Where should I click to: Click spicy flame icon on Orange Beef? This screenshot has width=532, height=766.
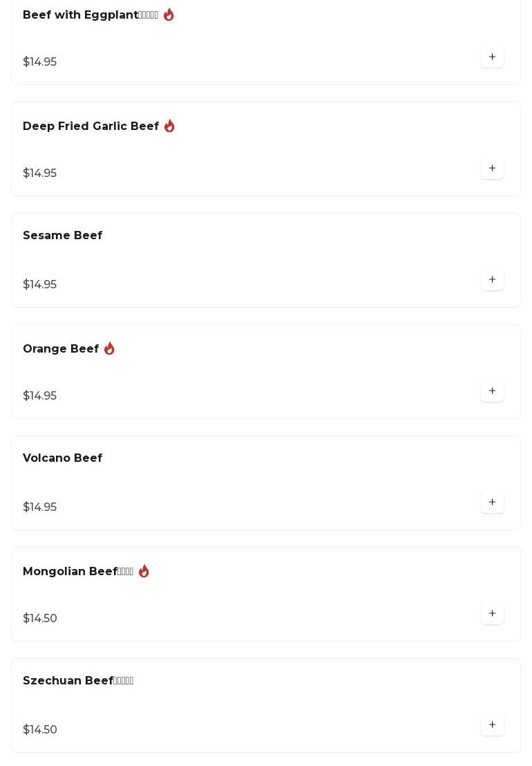[109, 348]
